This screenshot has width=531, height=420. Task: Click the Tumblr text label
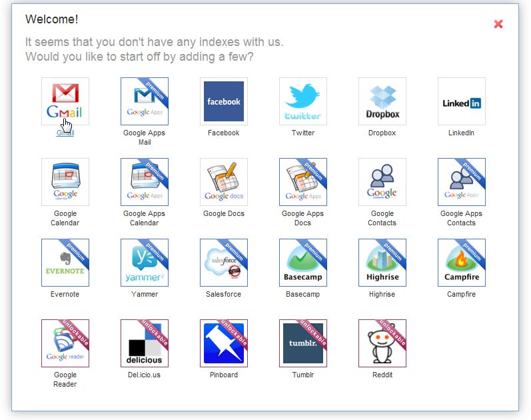point(303,375)
